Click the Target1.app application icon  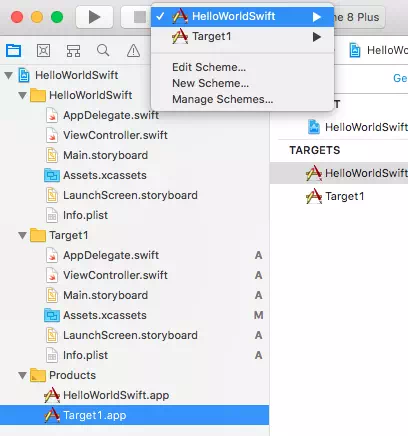[x=52, y=415]
